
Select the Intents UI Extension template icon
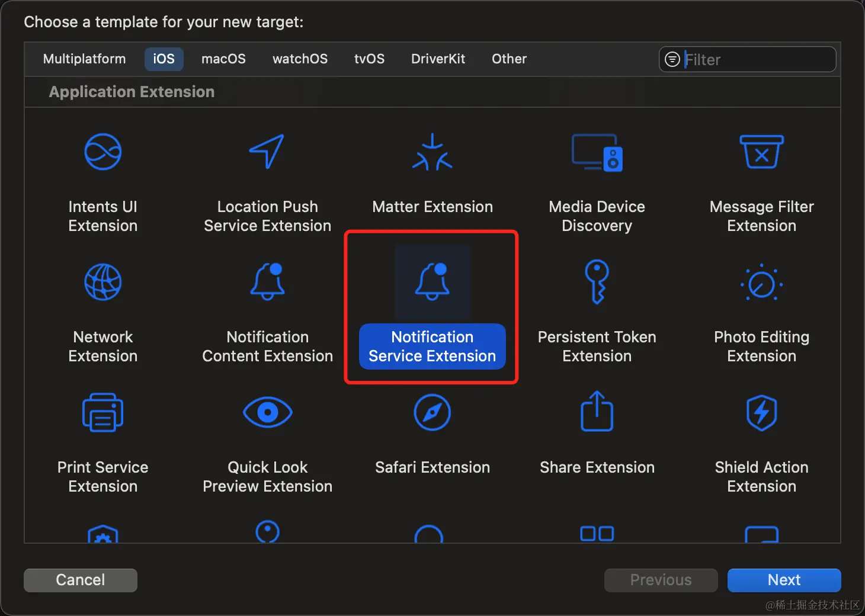click(x=103, y=152)
